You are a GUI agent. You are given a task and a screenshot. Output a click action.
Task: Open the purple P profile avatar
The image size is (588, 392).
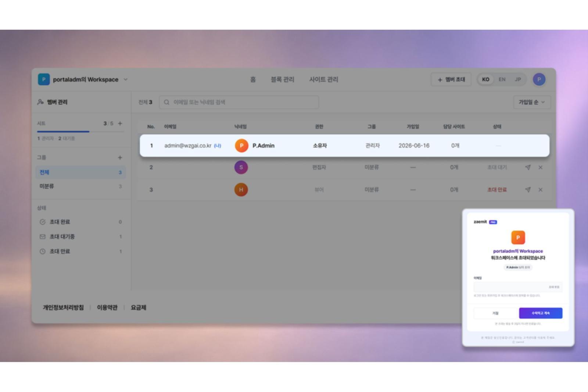tap(539, 79)
